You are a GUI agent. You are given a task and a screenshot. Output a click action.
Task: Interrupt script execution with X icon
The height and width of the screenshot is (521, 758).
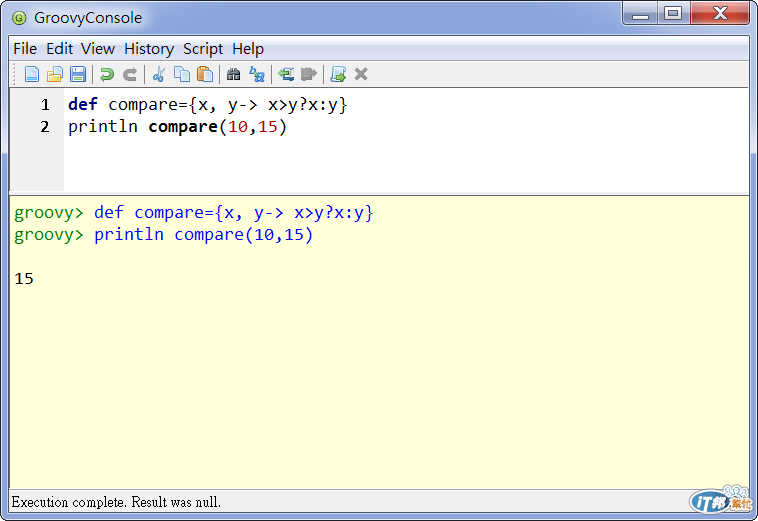(x=361, y=74)
